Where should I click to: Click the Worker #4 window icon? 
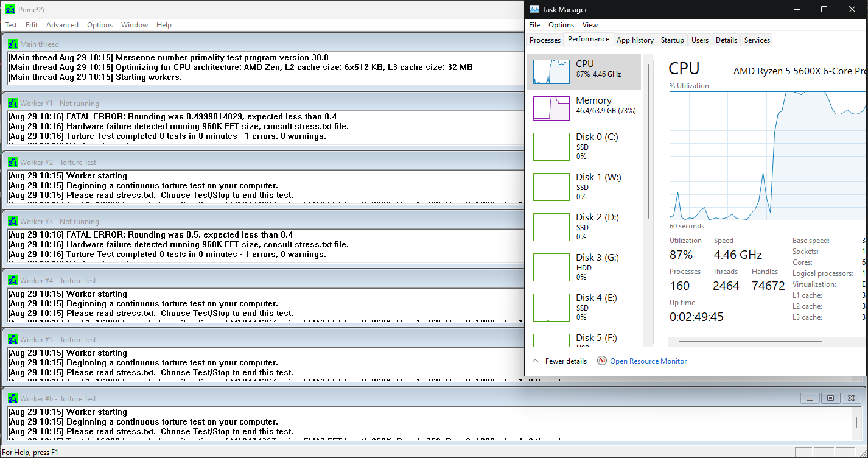[13, 280]
